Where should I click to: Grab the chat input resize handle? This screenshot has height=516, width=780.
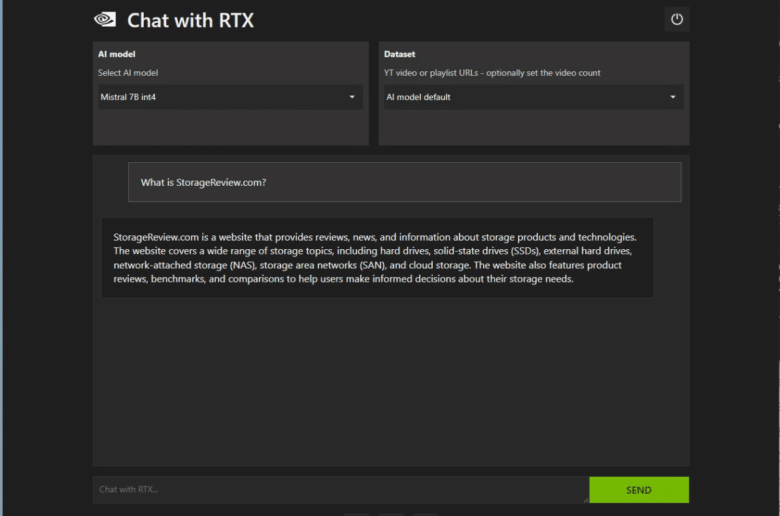point(585,500)
